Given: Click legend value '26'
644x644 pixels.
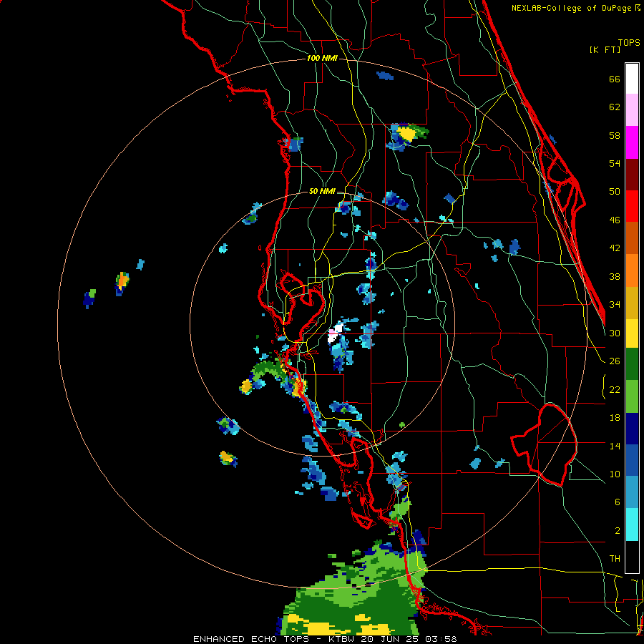Looking at the screenshot, I should point(615,361).
